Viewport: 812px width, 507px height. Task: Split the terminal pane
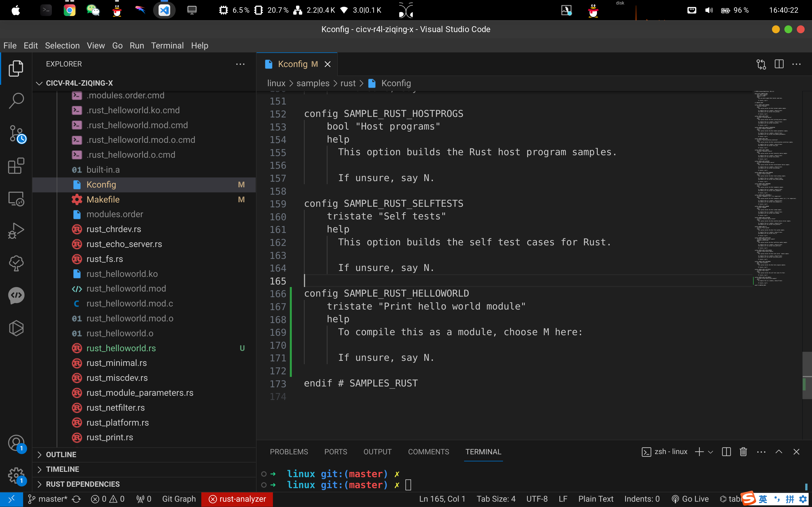726,452
